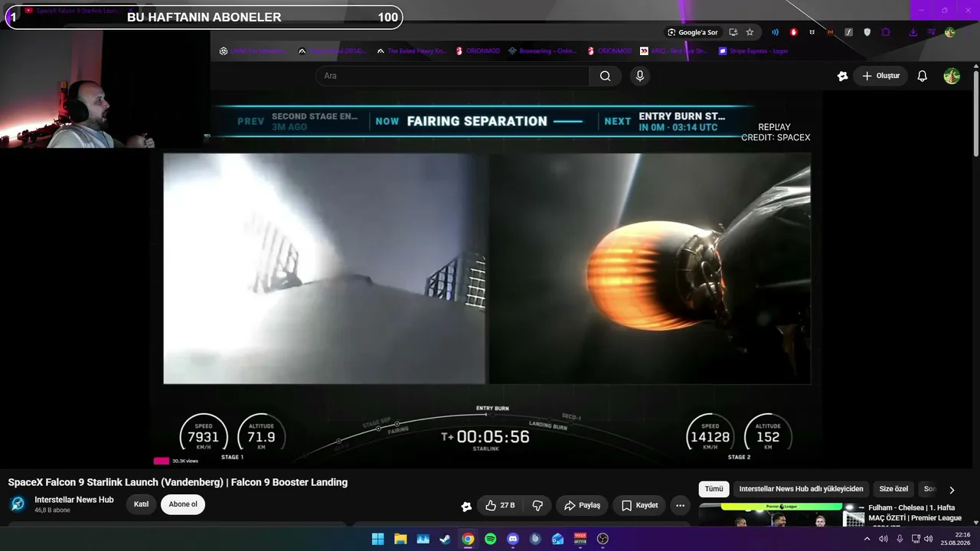
Task: Start voice search with the microphone icon
Action: pyautogui.click(x=640, y=76)
